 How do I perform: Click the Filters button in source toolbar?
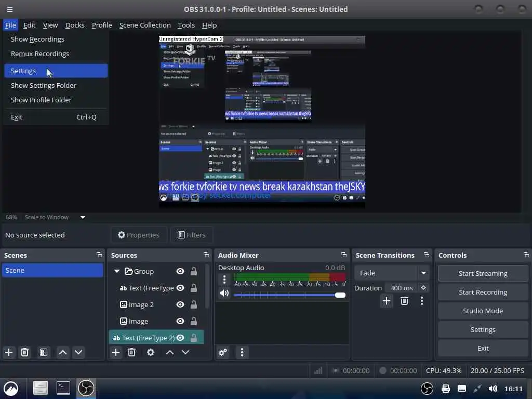click(192, 235)
